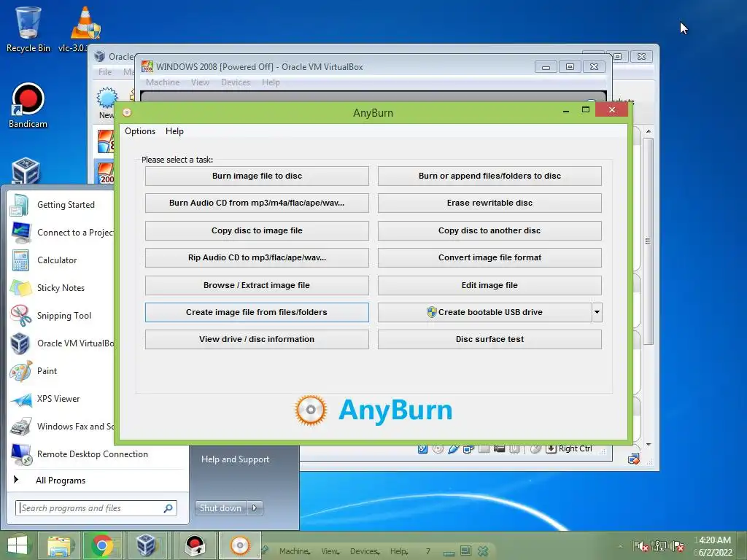Expand Create bootable USB drive dropdown arrow
The height and width of the screenshot is (560, 747).
point(597,312)
